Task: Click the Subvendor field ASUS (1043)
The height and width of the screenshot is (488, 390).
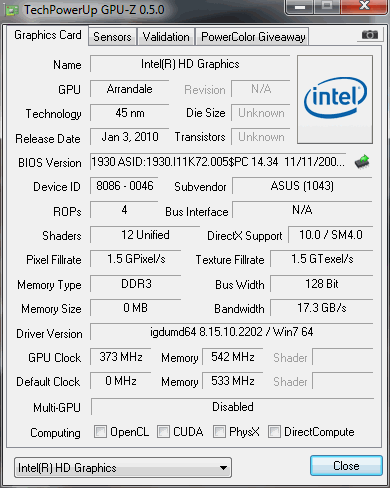Action: [x=302, y=186]
